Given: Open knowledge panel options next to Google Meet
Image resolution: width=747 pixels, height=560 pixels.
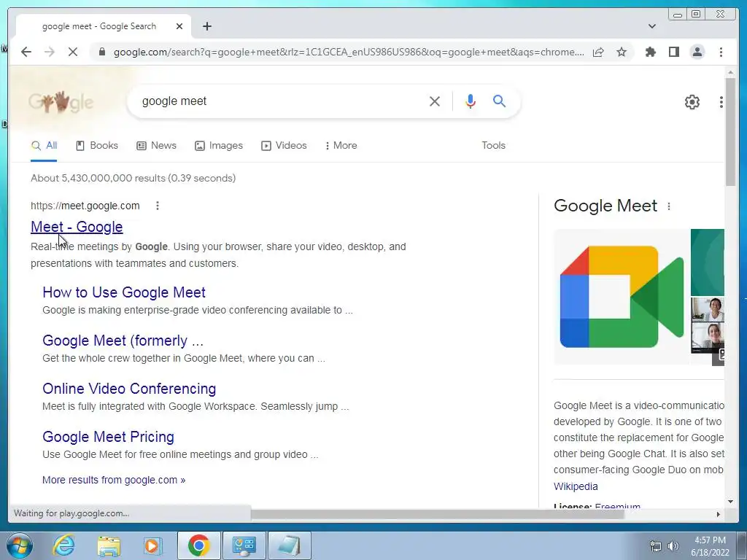Looking at the screenshot, I should [x=669, y=206].
